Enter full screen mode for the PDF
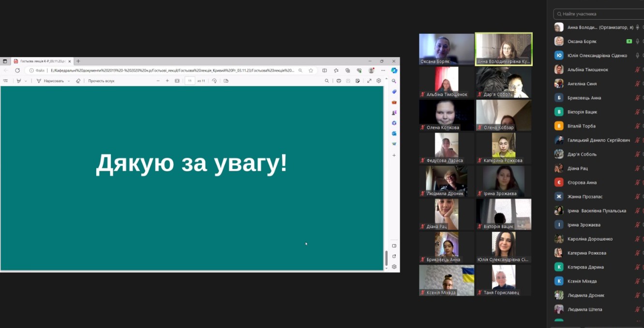Screen dimensions: 644x328 click(369, 81)
